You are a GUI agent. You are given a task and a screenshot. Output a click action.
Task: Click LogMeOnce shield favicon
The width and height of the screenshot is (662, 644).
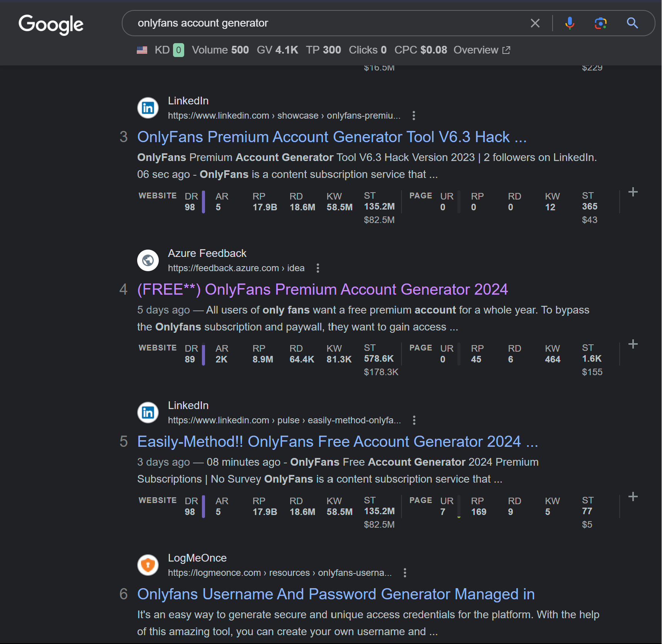[x=148, y=565]
